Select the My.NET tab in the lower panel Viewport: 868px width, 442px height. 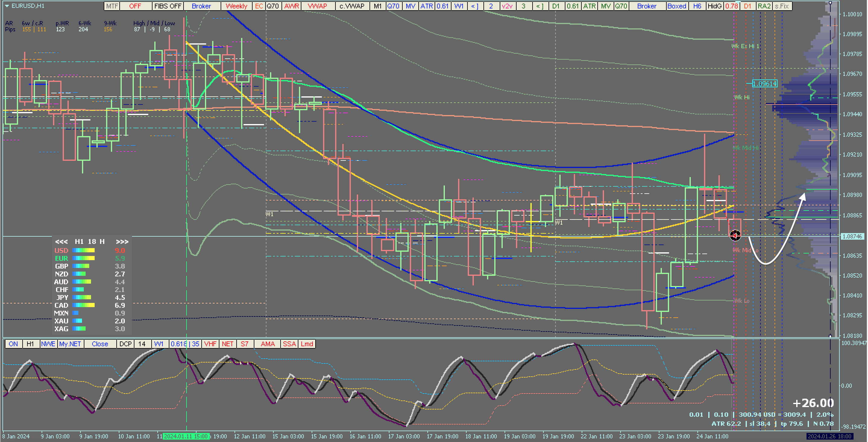[70, 344]
